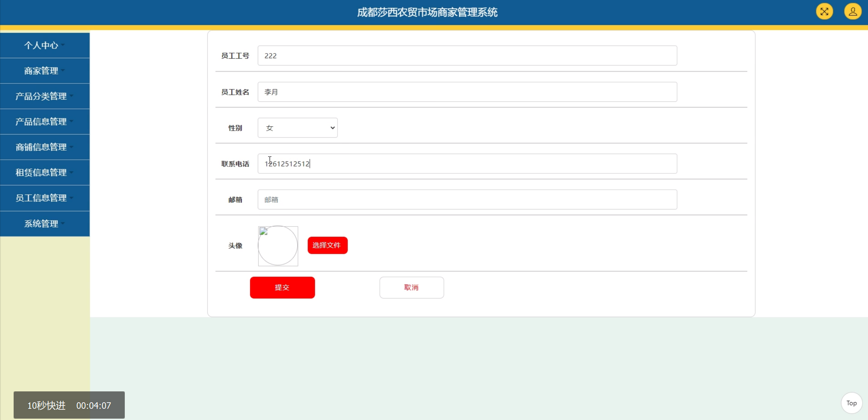
Task: Cancel the form with 取消 button
Action: tap(411, 287)
